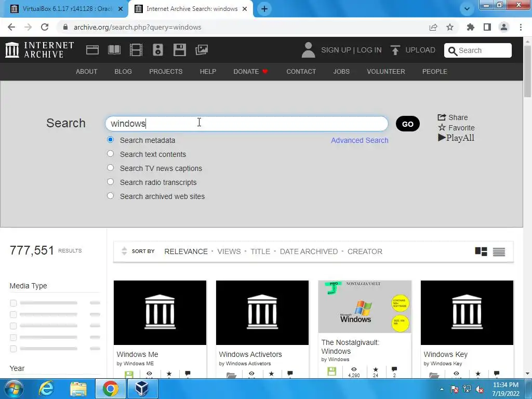This screenshot has height=399, width=532.
Task: Click the header Search box
Action: point(478,50)
